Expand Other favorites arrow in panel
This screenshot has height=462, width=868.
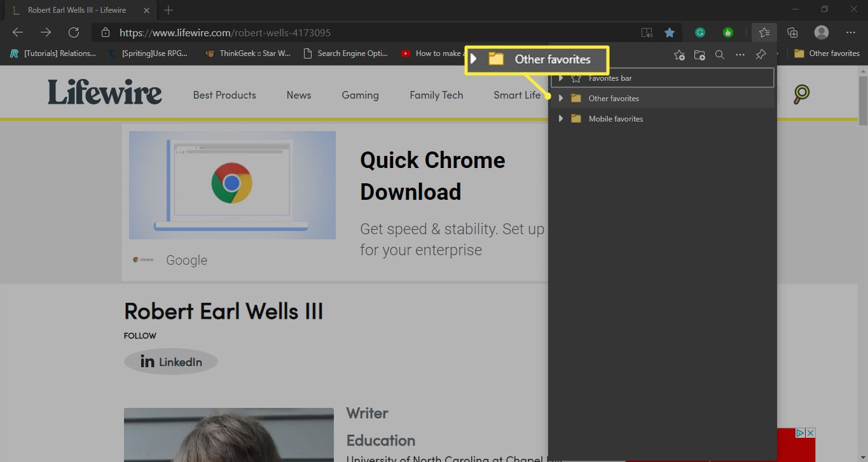560,98
